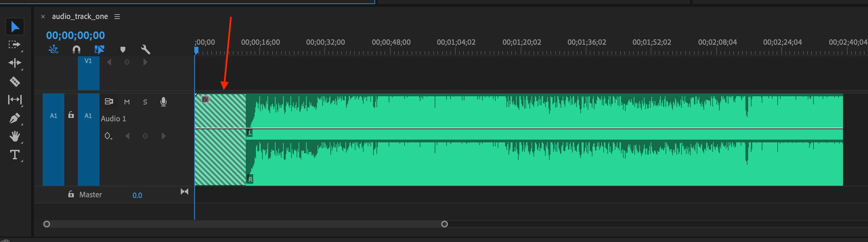Add keyframe on V1 track
Image resolution: width=868 pixels, height=242 pixels.
coord(127,62)
